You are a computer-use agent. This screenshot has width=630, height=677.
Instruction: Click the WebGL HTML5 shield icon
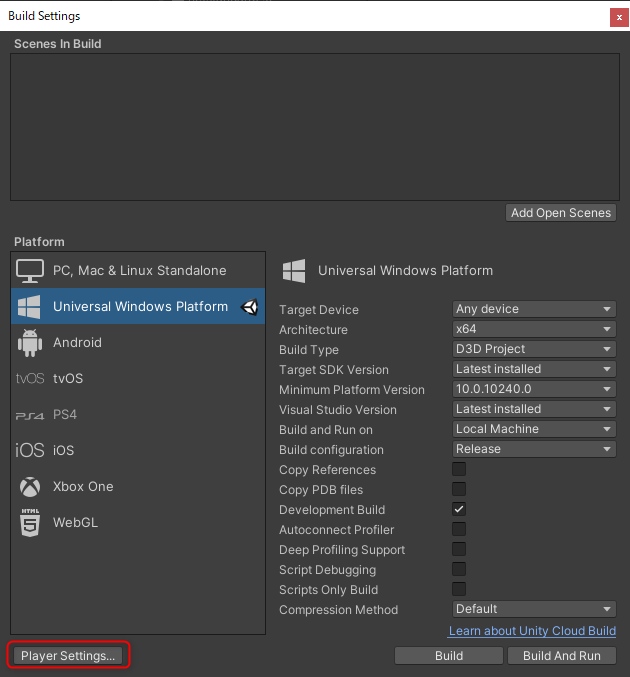pyautogui.click(x=30, y=522)
